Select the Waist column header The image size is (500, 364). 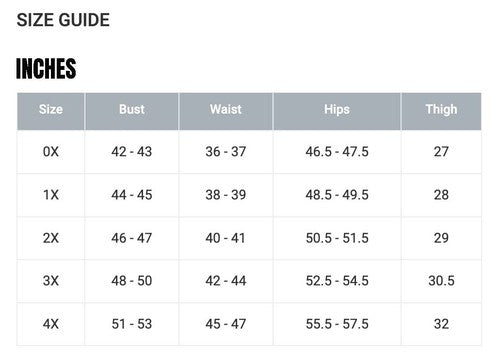tap(226, 111)
